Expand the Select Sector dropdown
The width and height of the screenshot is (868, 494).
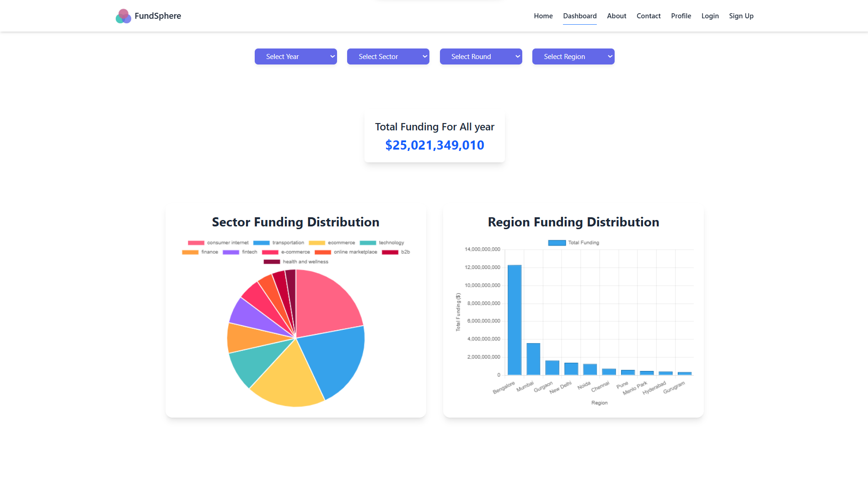388,57
